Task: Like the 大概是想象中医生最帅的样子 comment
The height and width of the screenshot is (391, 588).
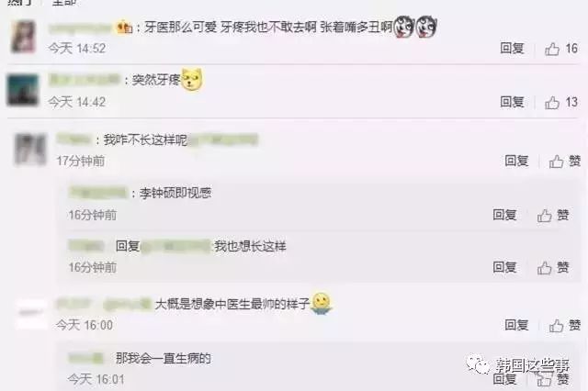Action: (565, 326)
